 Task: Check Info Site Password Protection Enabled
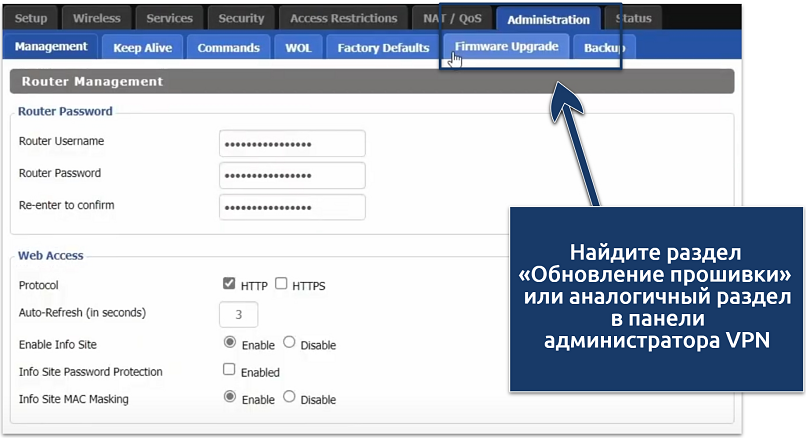coord(229,371)
